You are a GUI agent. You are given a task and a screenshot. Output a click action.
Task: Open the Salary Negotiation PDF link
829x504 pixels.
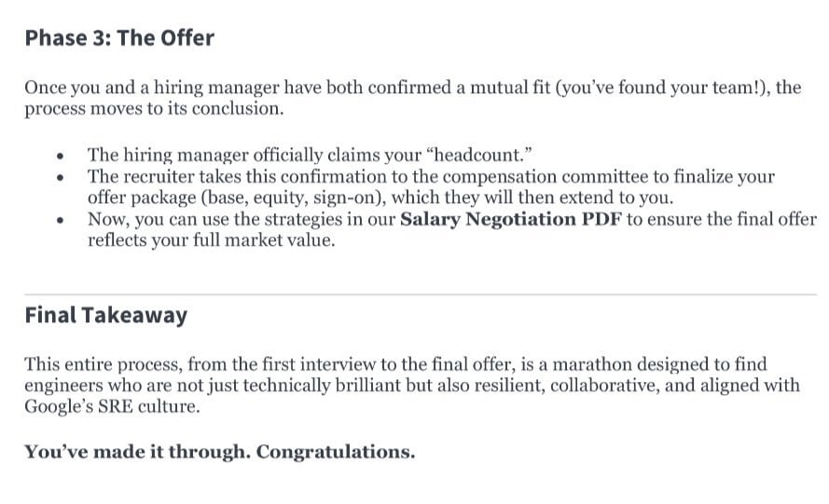coord(511,221)
